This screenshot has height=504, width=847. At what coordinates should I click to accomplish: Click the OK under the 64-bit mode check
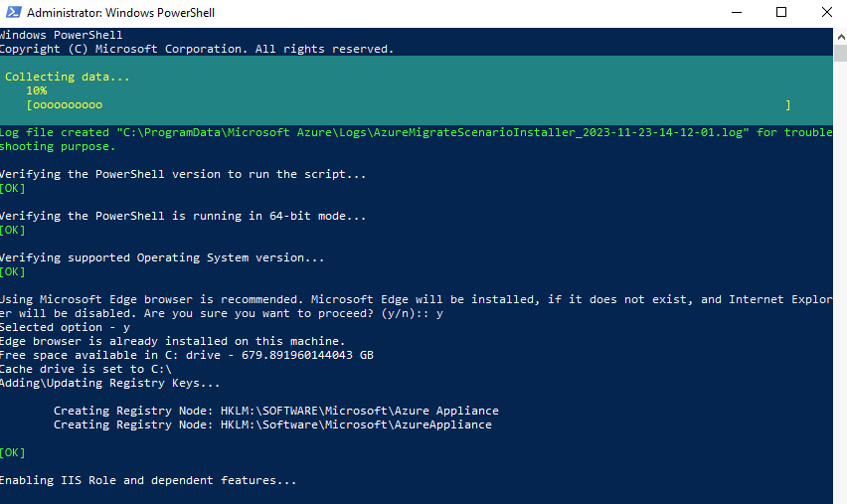(12, 230)
